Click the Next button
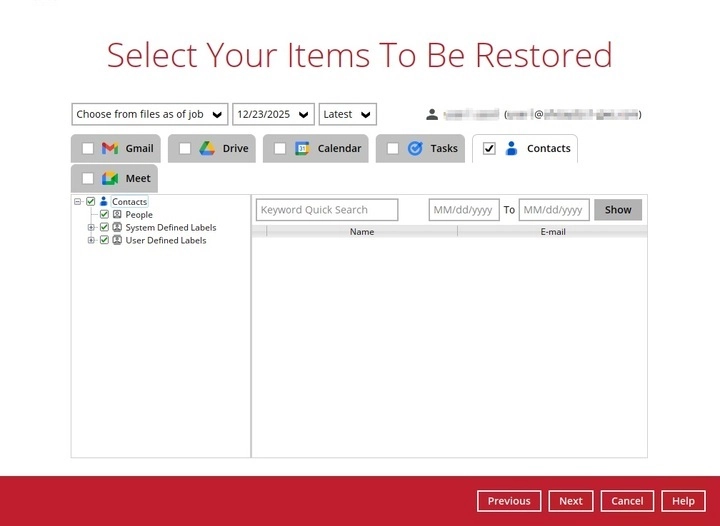Viewport: 720px width, 526px height. (570, 501)
